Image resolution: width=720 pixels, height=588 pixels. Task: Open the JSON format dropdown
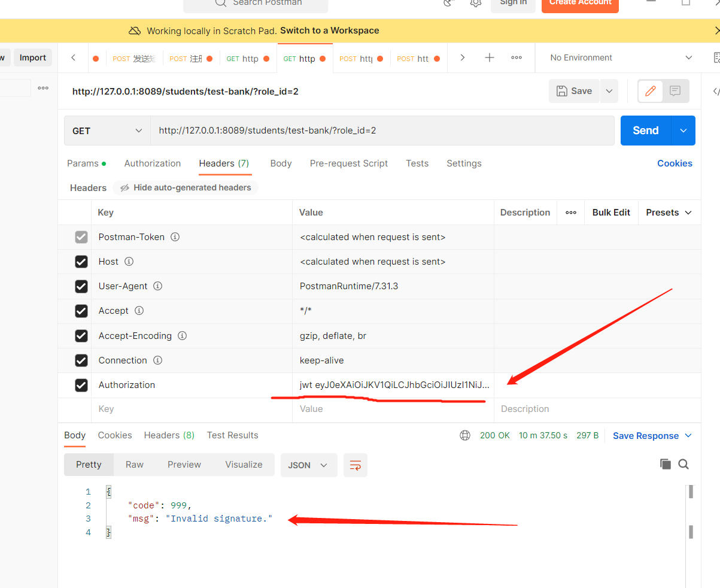click(x=309, y=465)
